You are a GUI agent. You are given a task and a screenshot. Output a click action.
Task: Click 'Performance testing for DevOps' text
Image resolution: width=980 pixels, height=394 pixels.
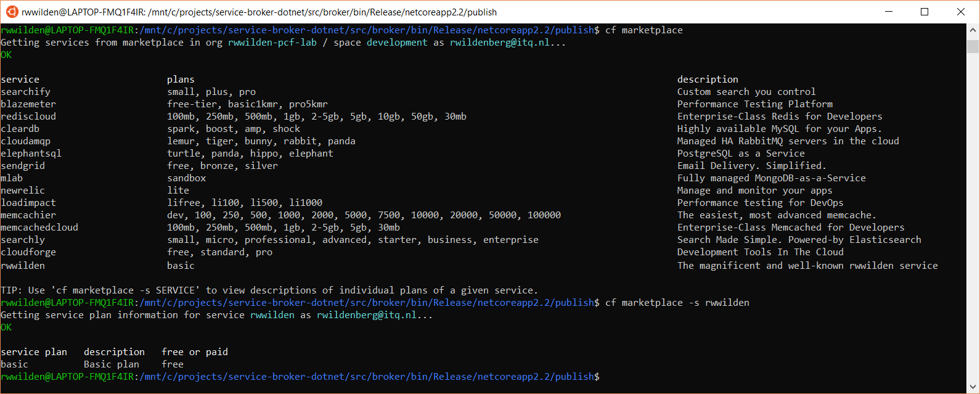click(x=761, y=203)
